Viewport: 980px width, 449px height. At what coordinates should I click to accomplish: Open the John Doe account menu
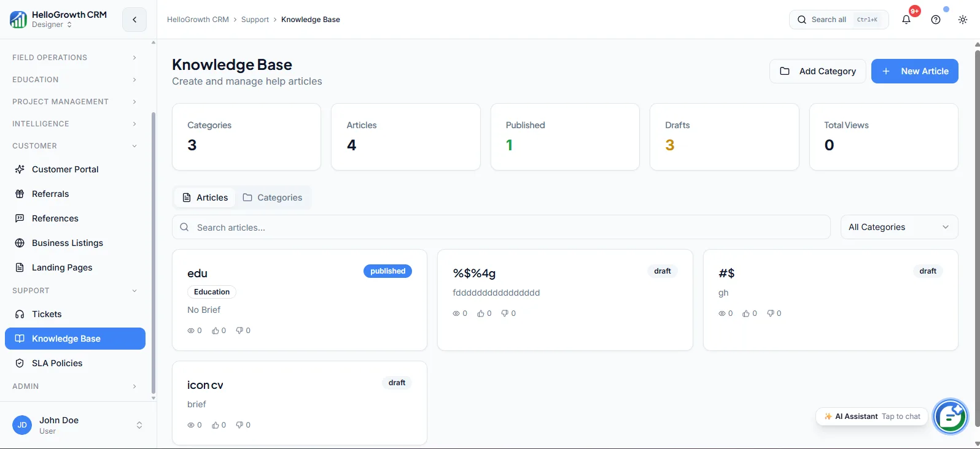[x=78, y=425]
